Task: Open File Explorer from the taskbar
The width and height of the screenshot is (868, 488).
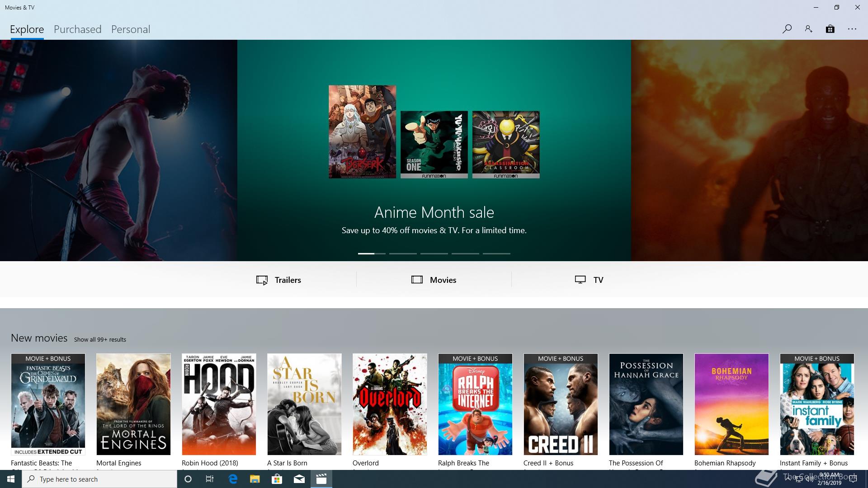Action: click(255, 479)
